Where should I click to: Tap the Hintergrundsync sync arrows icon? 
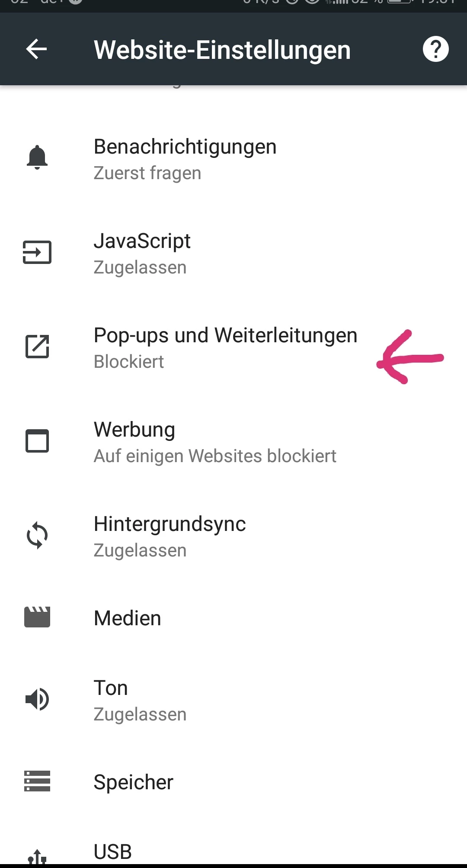[37, 536]
